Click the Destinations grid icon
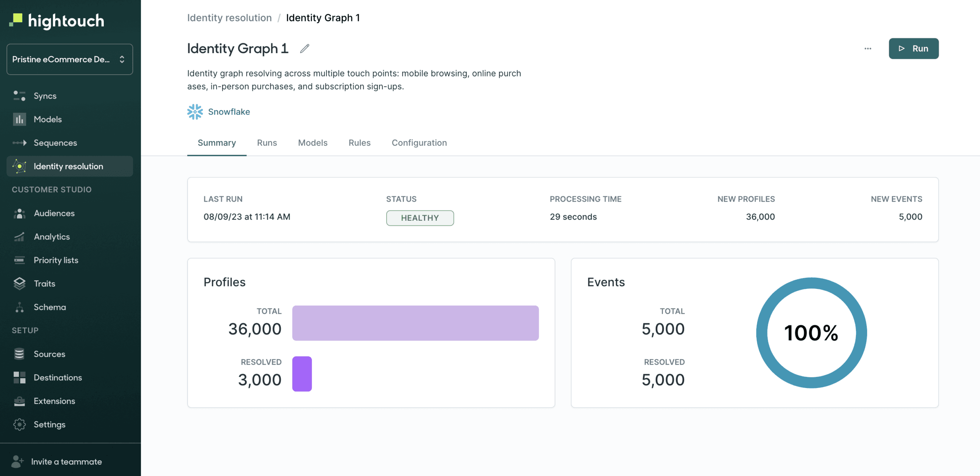 [19, 377]
